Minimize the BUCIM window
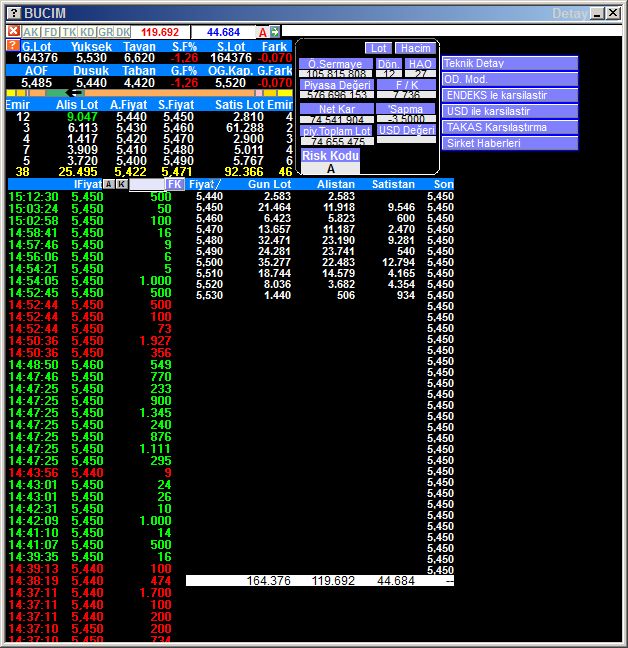This screenshot has width=628, height=648. [x=597, y=13]
